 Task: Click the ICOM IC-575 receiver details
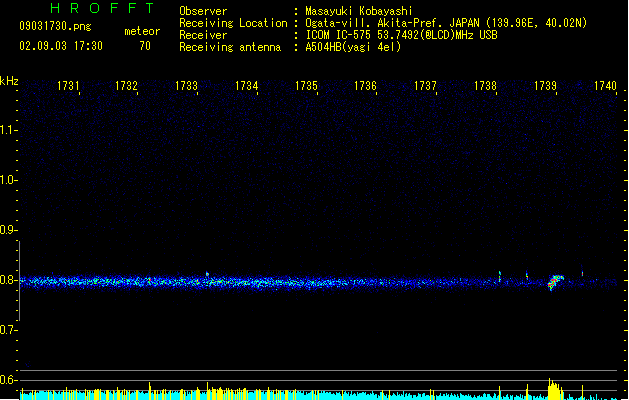tap(401, 35)
